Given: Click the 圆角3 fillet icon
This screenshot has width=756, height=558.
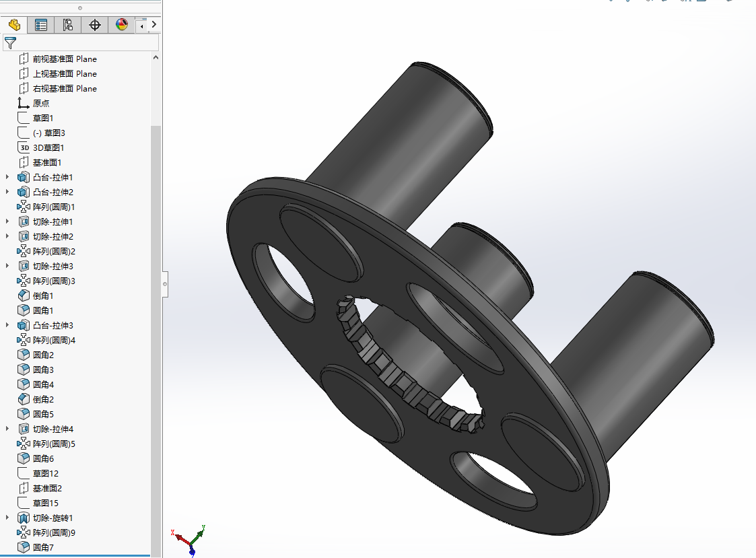Looking at the screenshot, I should coord(24,370).
